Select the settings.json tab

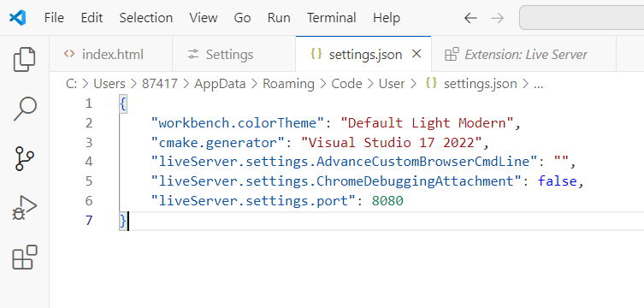click(x=363, y=54)
